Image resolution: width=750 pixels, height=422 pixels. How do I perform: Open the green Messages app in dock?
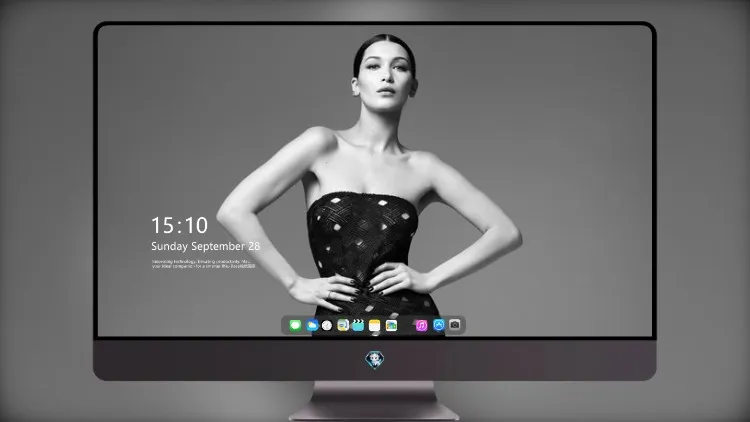tap(295, 325)
